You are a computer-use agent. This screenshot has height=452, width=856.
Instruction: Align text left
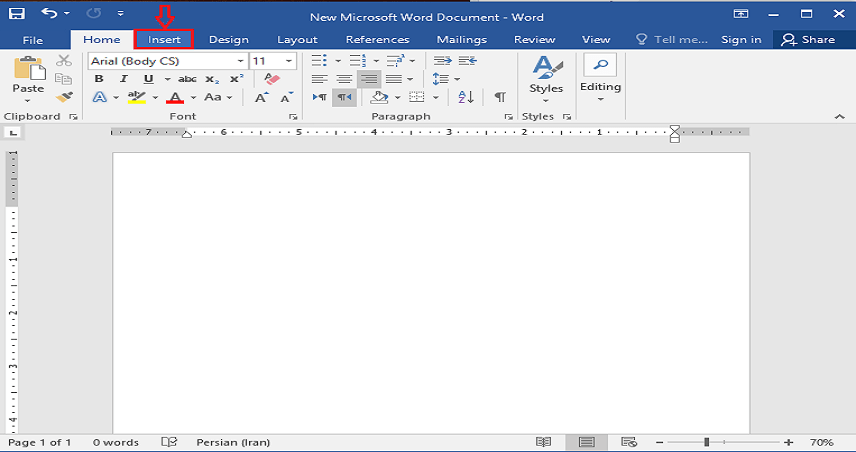pos(320,79)
